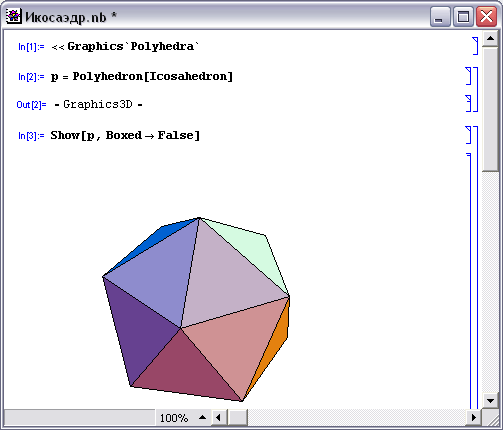Click the In[3]:= cell label
The height and width of the screenshot is (430, 503).
31,136
